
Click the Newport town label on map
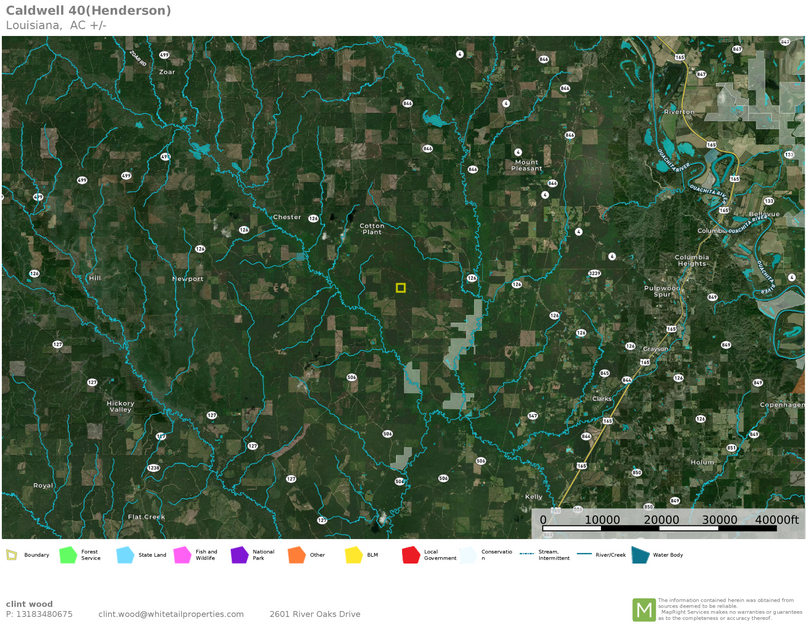coord(187,279)
